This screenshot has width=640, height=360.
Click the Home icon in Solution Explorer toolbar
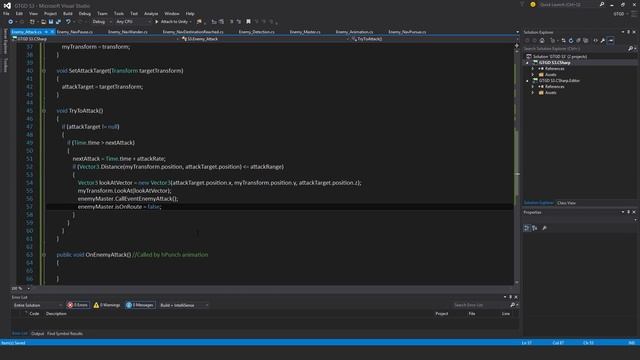tap(542, 40)
